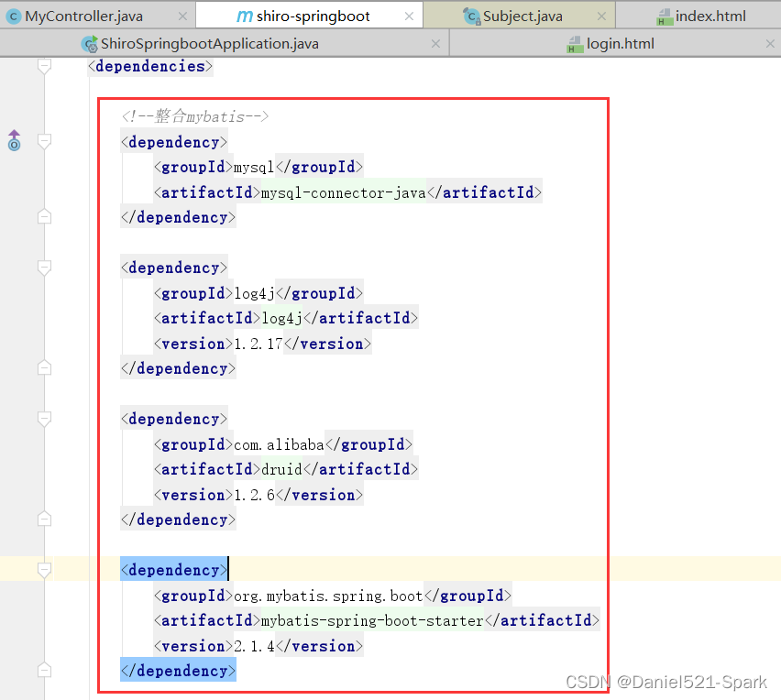Close the MyController.java tab
The image size is (781, 700).
(x=182, y=16)
